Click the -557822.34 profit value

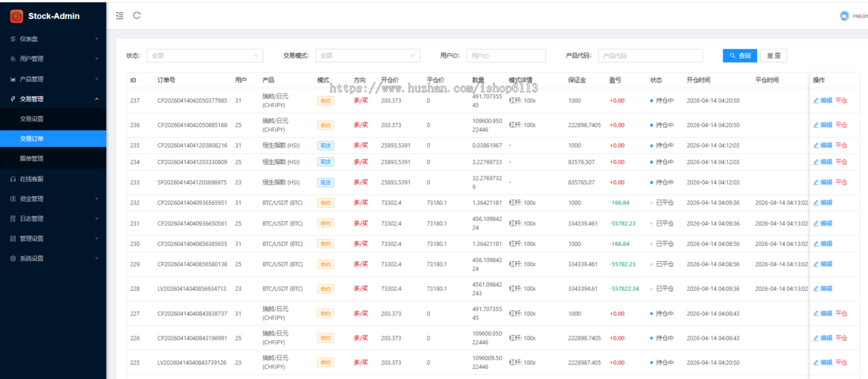(x=624, y=289)
